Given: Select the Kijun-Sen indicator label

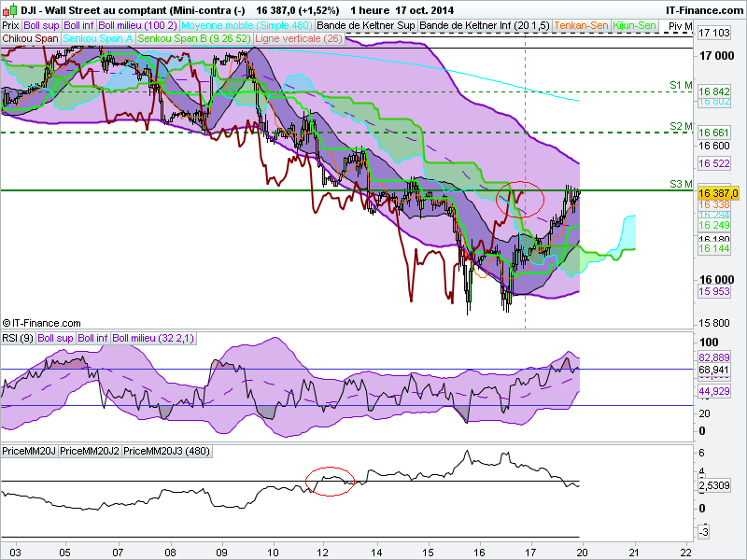Looking at the screenshot, I should pos(635,26).
